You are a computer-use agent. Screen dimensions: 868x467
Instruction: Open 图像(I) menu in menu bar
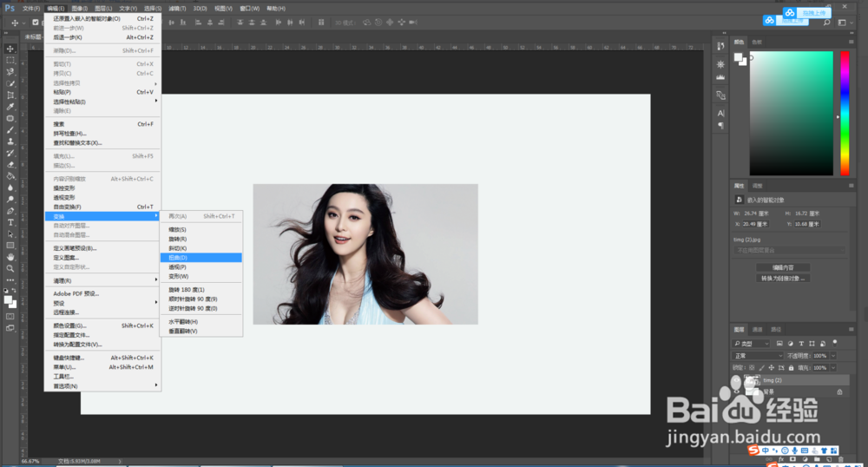[79, 9]
